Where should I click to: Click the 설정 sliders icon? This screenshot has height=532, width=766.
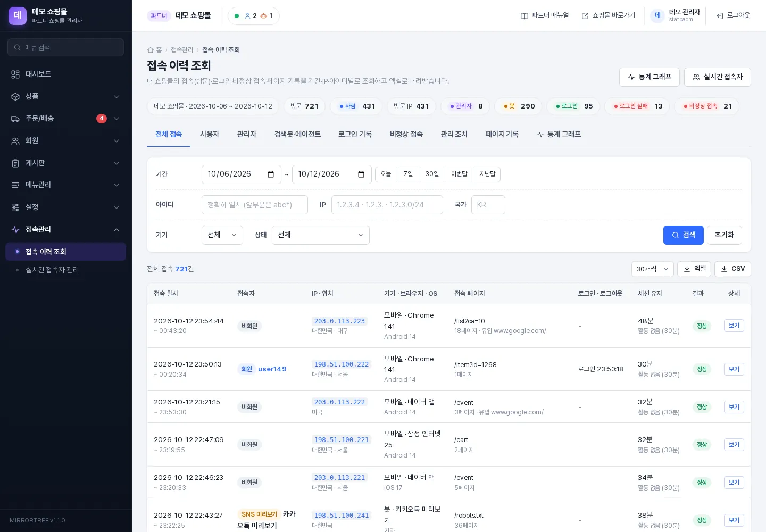[15, 207]
